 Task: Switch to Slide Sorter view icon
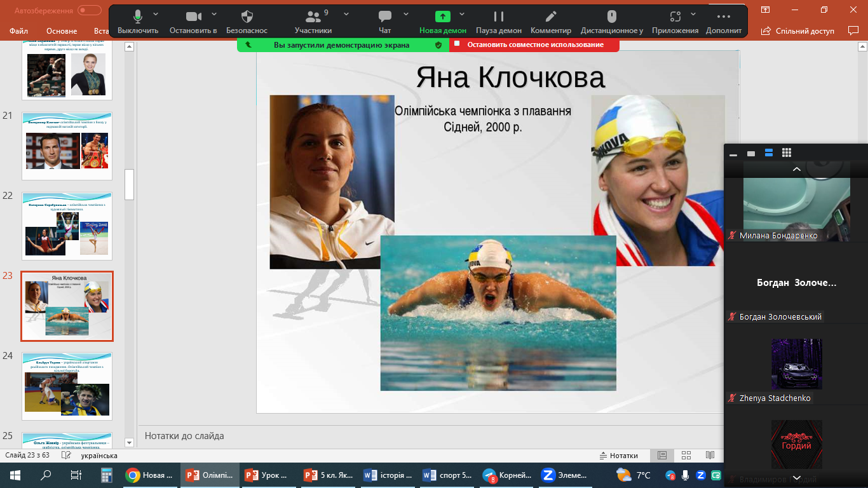pyautogui.click(x=686, y=456)
